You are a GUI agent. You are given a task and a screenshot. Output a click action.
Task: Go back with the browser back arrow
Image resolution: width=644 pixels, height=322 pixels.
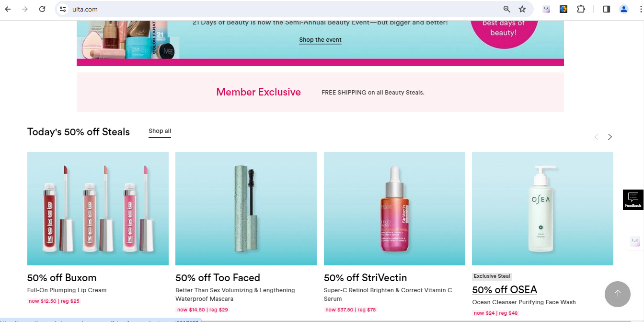coord(8,9)
